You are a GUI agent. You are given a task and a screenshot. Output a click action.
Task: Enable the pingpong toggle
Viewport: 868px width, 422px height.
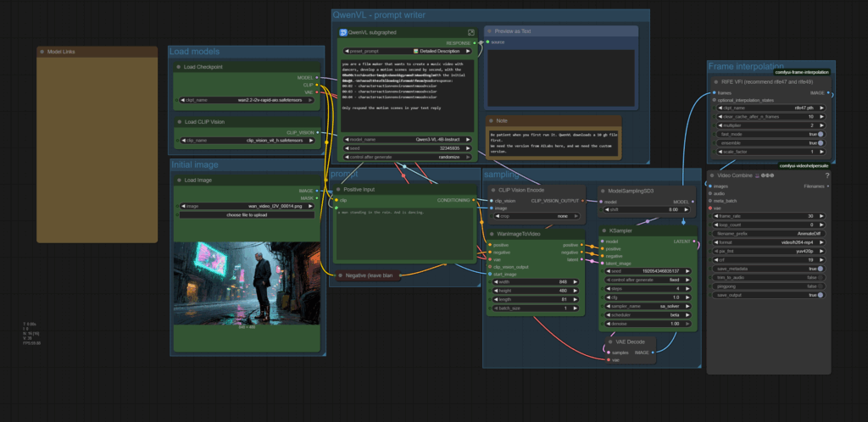[x=821, y=286]
